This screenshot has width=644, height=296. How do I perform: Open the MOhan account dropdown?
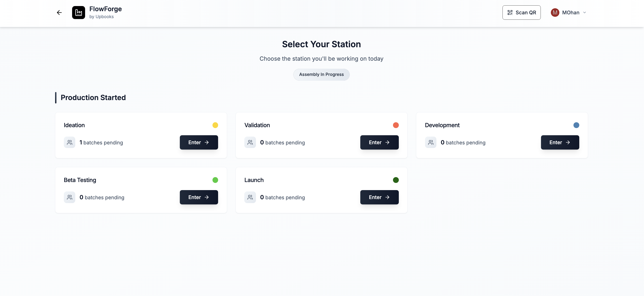(584, 13)
